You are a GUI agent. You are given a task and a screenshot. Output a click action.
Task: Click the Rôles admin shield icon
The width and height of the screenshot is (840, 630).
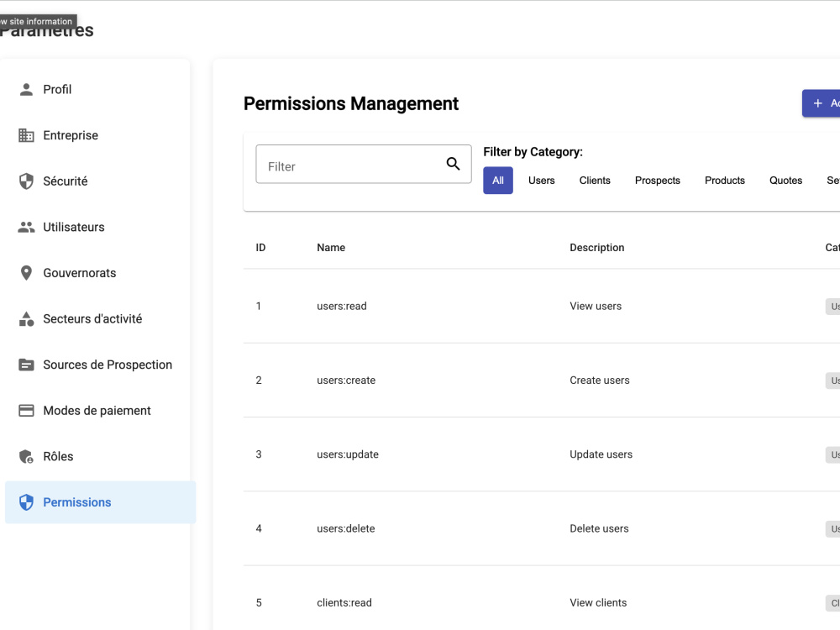pyautogui.click(x=26, y=456)
